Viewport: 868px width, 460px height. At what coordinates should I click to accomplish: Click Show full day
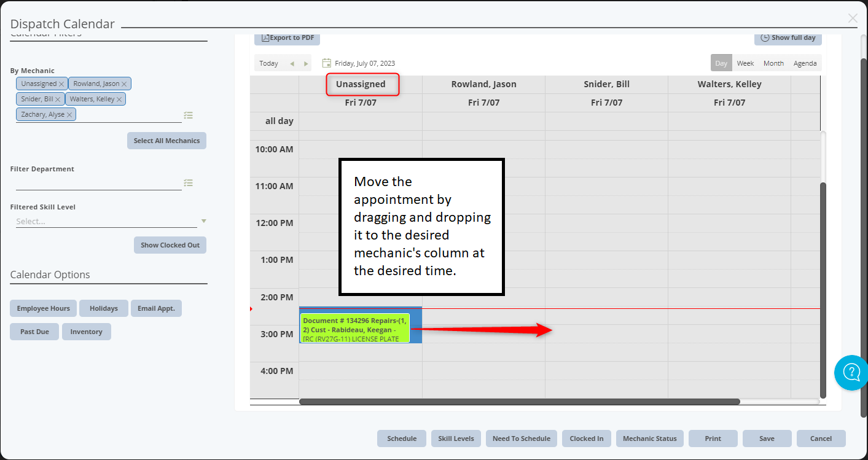tap(788, 37)
